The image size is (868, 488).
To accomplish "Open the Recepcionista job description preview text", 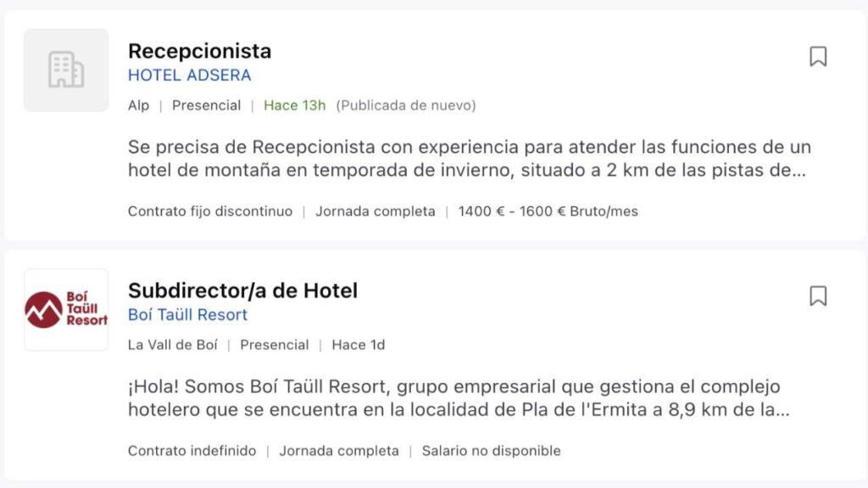I will point(470,159).
